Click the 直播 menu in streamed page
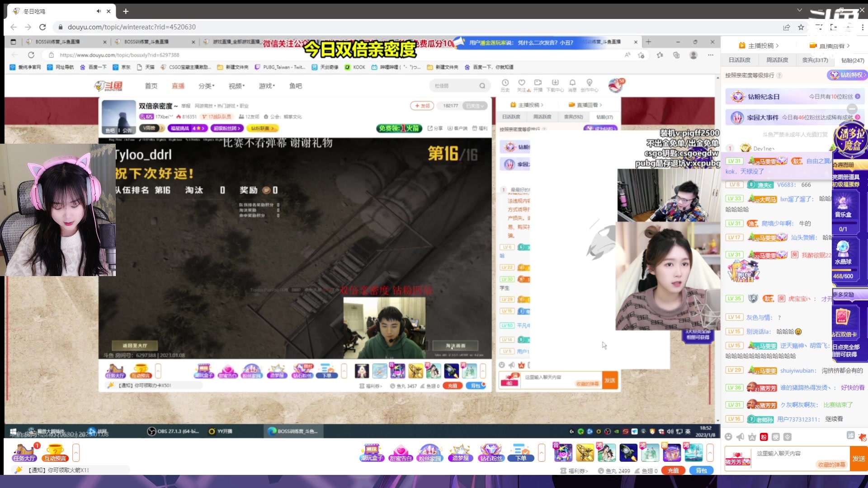The height and width of the screenshot is (488, 868). (x=178, y=86)
